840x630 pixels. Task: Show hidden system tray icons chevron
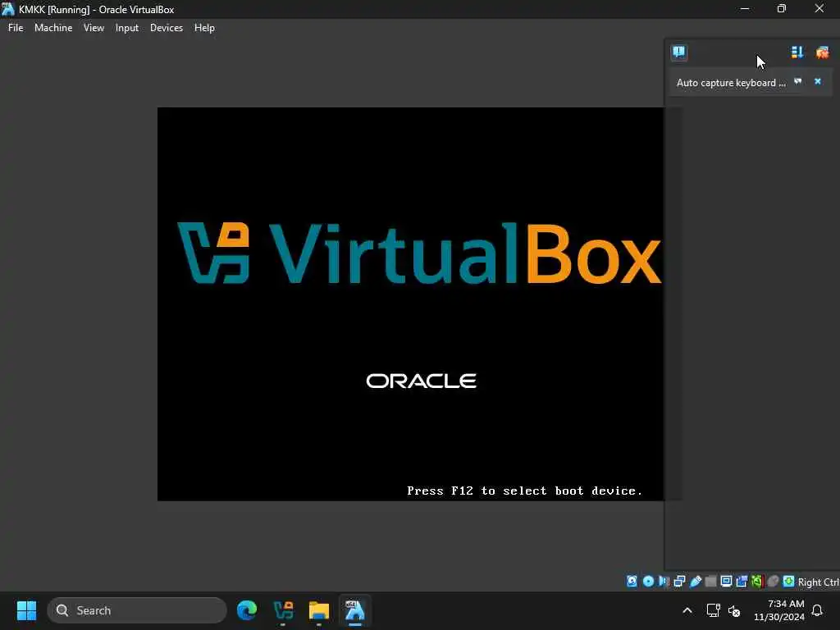click(x=687, y=610)
